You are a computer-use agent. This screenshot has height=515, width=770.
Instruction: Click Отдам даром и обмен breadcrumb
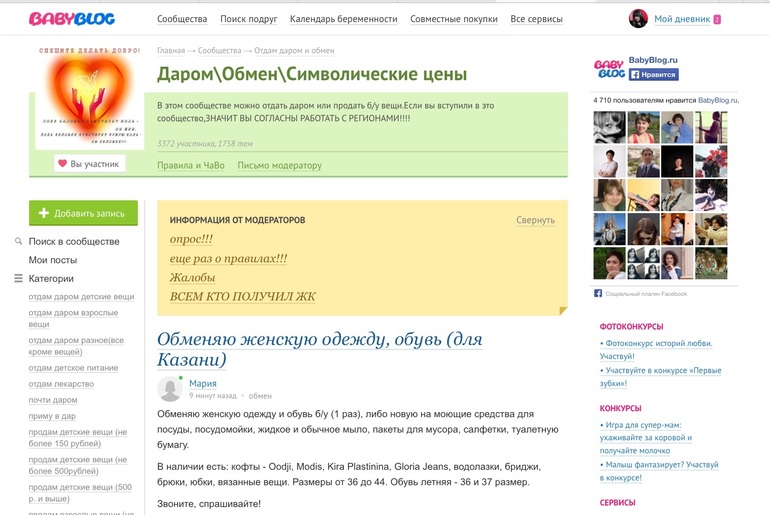click(x=294, y=51)
